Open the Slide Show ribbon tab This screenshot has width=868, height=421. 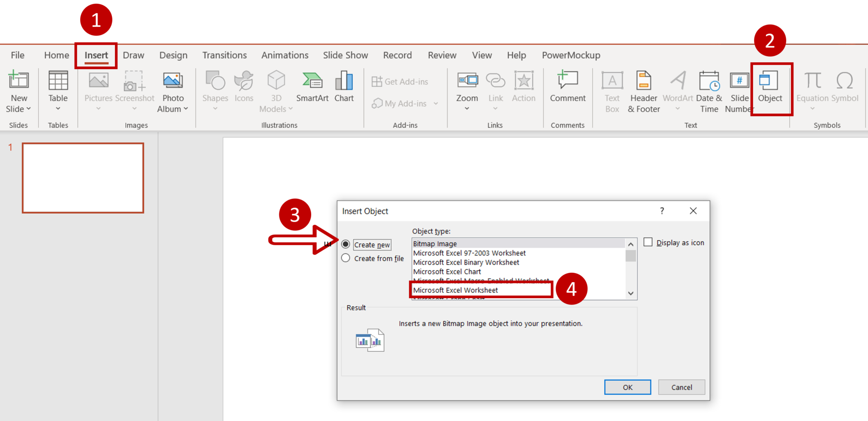(x=345, y=55)
